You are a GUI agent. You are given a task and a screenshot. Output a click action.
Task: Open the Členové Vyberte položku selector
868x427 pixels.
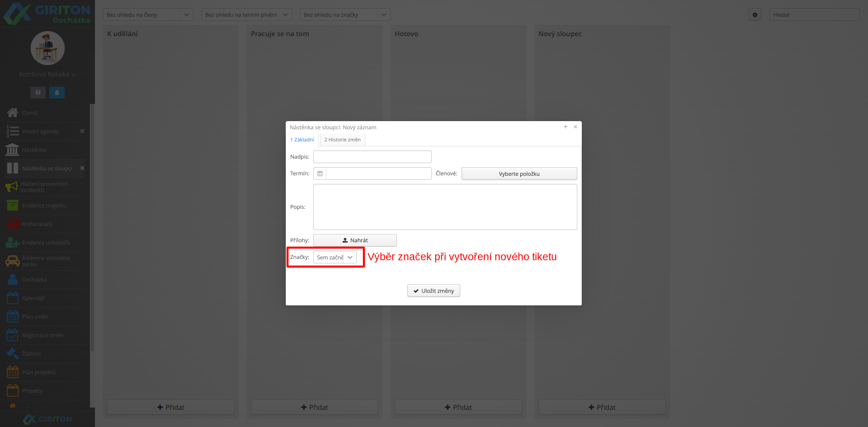tap(519, 174)
